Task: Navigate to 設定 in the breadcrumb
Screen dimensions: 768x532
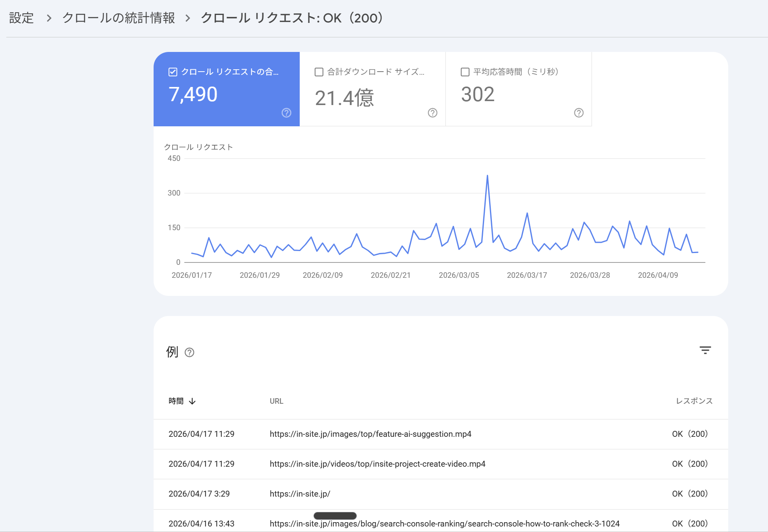Action: tap(22, 18)
